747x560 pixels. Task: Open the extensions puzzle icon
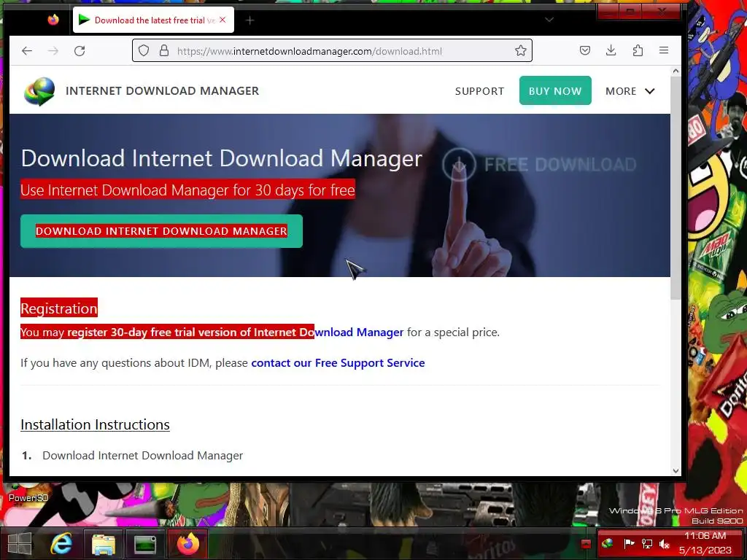(x=638, y=50)
